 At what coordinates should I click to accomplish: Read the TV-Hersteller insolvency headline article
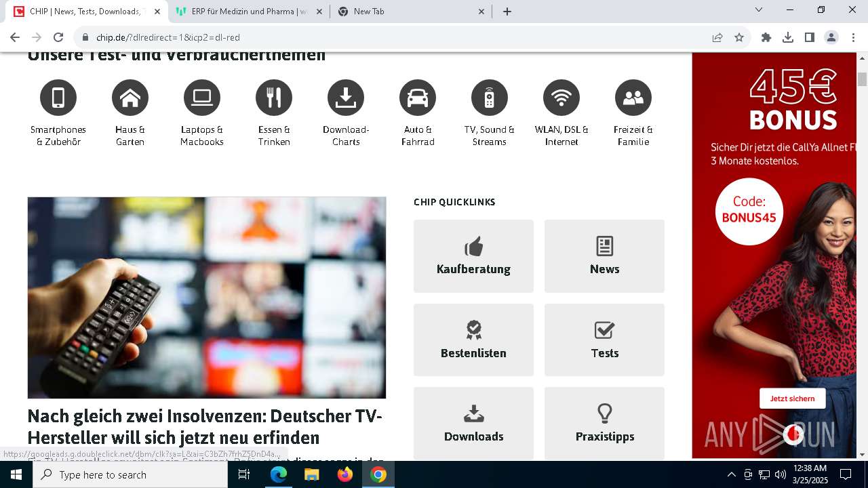(x=205, y=426)
